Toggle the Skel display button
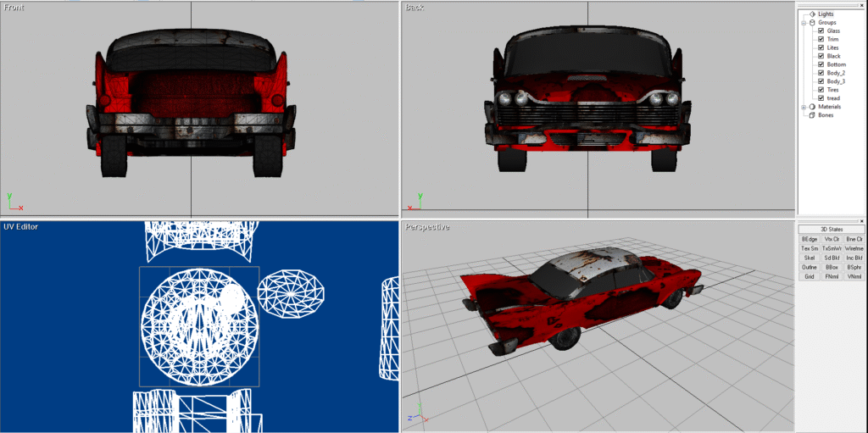Viewport: 868px width, 433px height. click(810, 258)
